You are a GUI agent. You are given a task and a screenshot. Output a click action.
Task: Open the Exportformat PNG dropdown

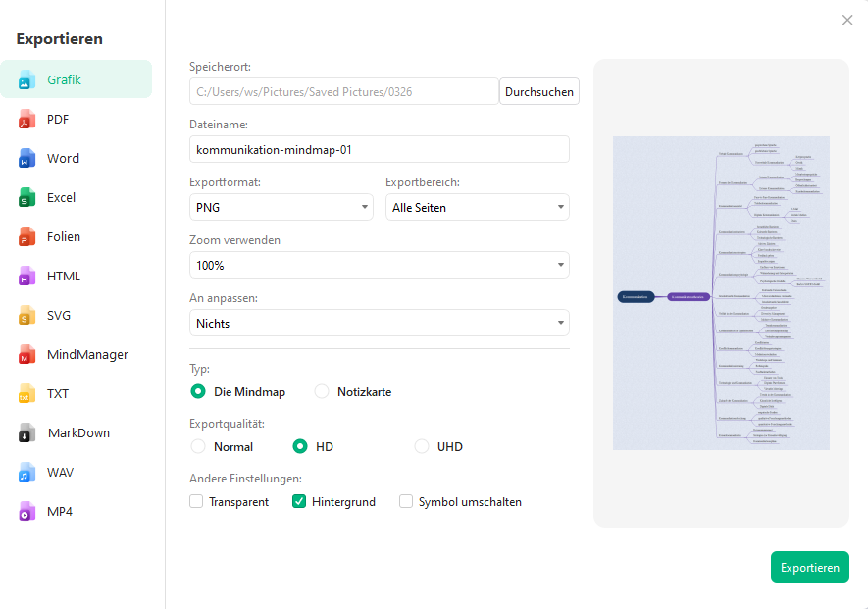click(x=281, y=207)
